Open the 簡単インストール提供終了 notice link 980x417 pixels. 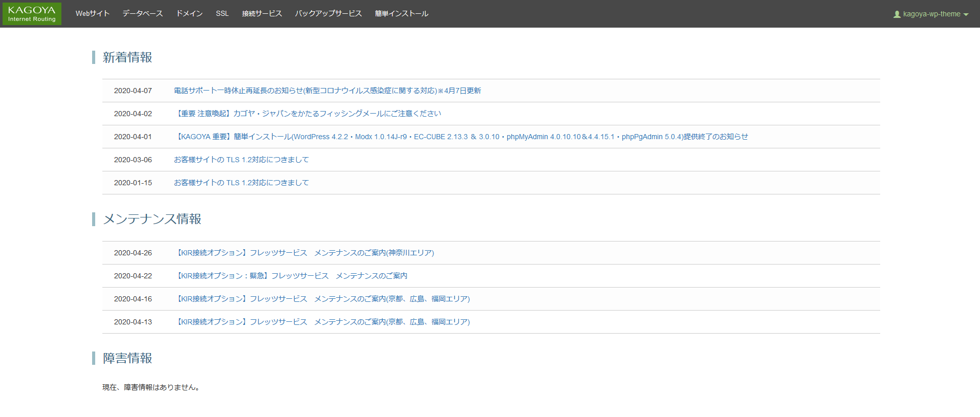[x=461, y=137]
